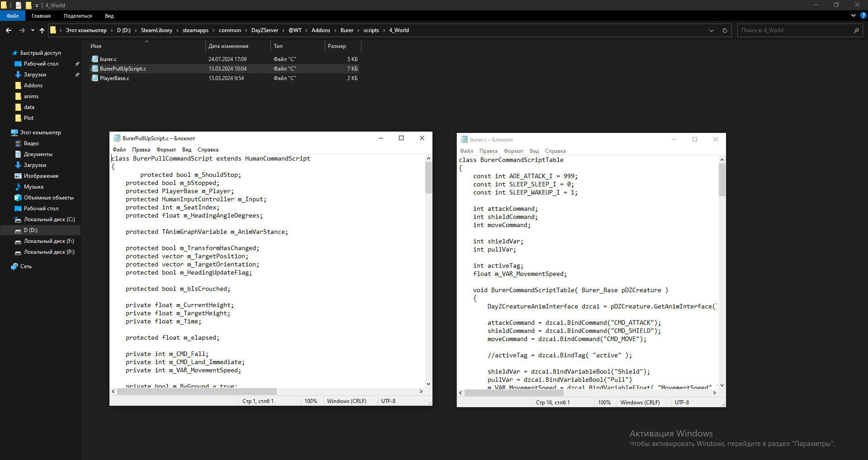Open Локальный диск (C:) drive icon
868x460 pixels.
18,219
